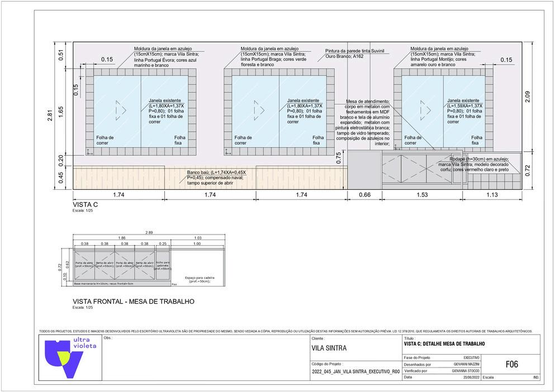Click the 0.75 counter height dimension
The height and width of the screenshot is (392, 555).
click(339, 158)
